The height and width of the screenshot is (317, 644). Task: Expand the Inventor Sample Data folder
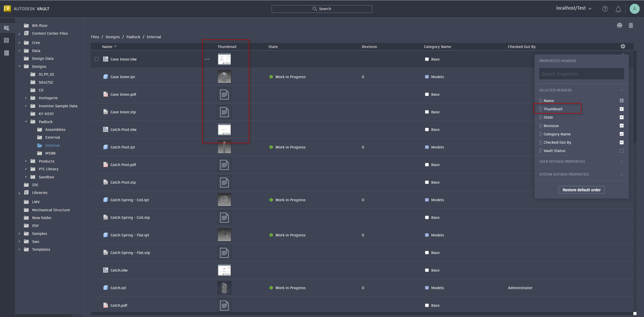26,106
